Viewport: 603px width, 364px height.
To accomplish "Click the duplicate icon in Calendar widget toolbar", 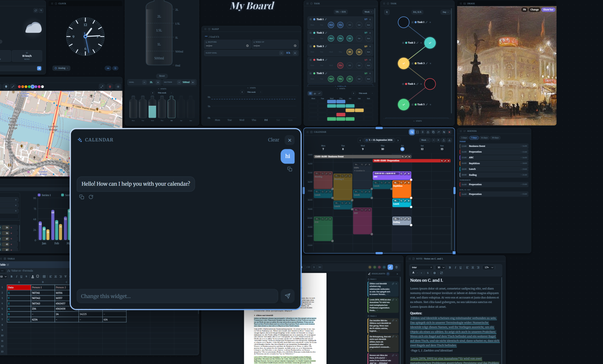I will tap(433, 132).
